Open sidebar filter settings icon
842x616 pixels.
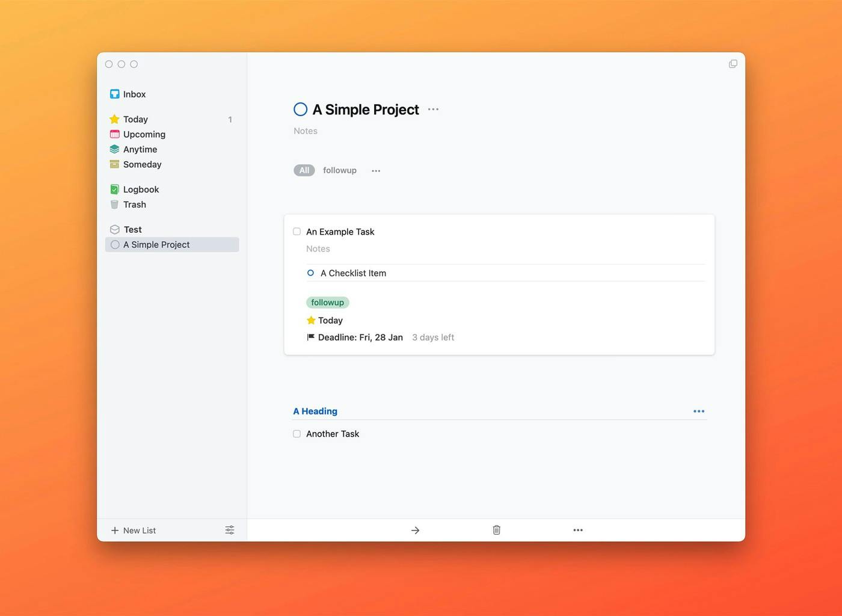point(230,530)
